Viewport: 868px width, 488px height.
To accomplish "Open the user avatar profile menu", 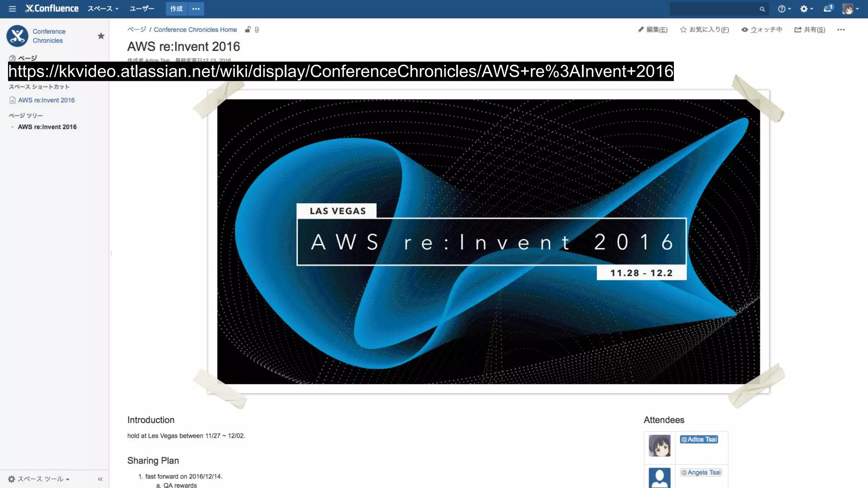I will click(850, 8).
